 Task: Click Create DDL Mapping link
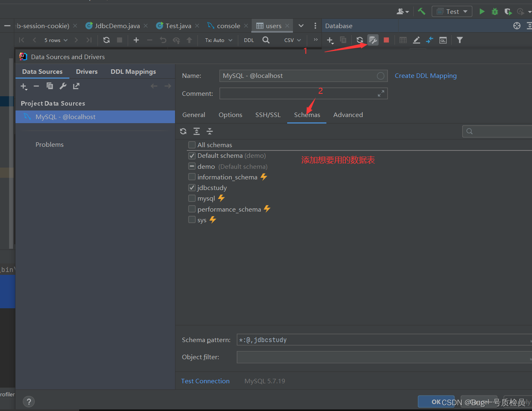[426, 76]
